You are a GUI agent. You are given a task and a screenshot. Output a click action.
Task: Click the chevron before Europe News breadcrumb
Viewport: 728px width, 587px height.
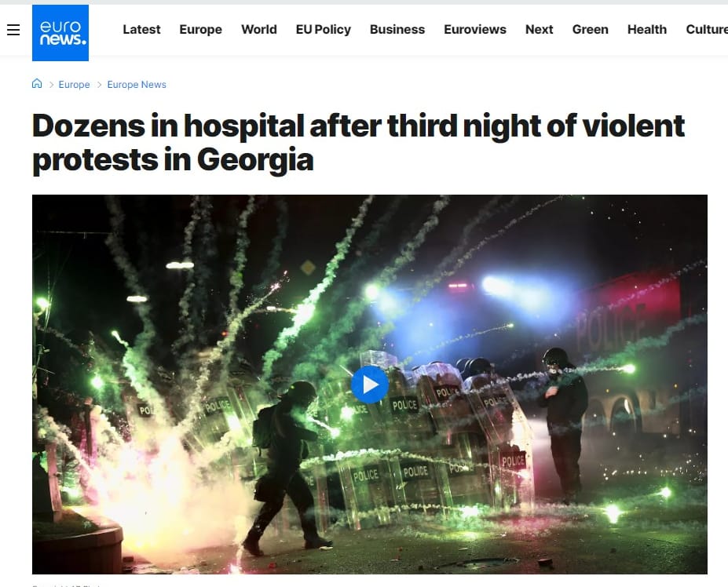[99, 85]
